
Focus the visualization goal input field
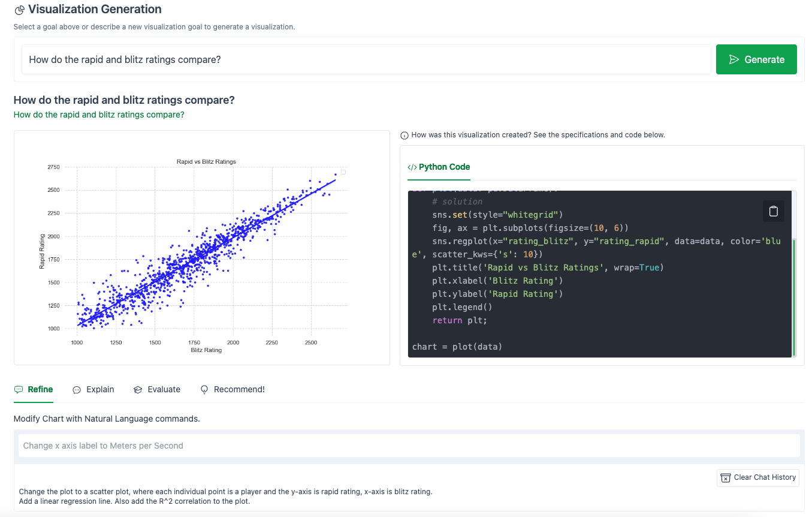(366, 59)
